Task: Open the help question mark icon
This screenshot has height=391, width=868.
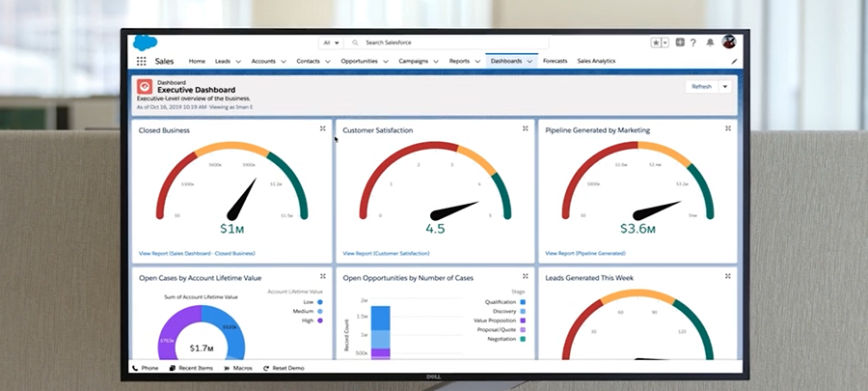Action: pos(693,42)
